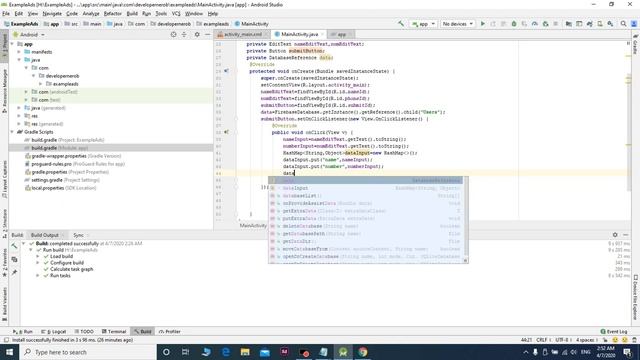The height and width of the screenshot is (360, 640).
Task: Run the app with green play button
Action: click(x=483, y=24)
